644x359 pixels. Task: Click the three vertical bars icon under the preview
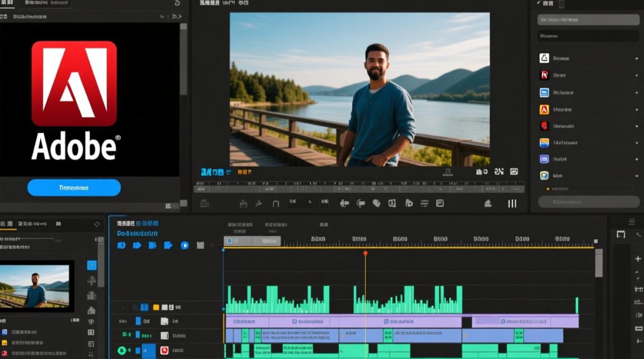[x=512, y=203]
